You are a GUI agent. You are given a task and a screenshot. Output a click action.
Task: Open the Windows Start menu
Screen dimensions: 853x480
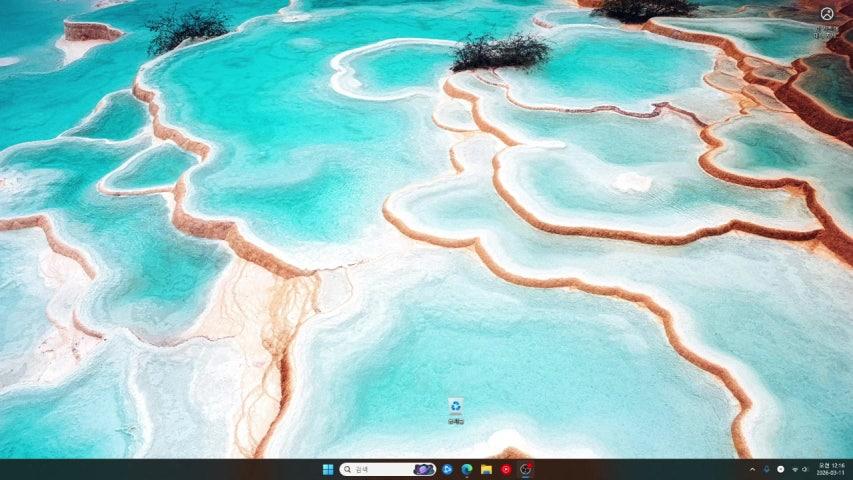(x=328, y=469)
